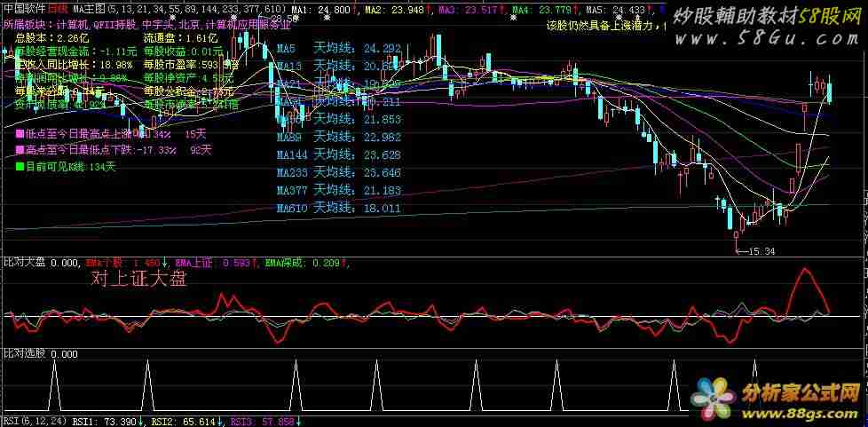Click the cyan down arrow after RSI1 value
868x427 pixels.
139,421
